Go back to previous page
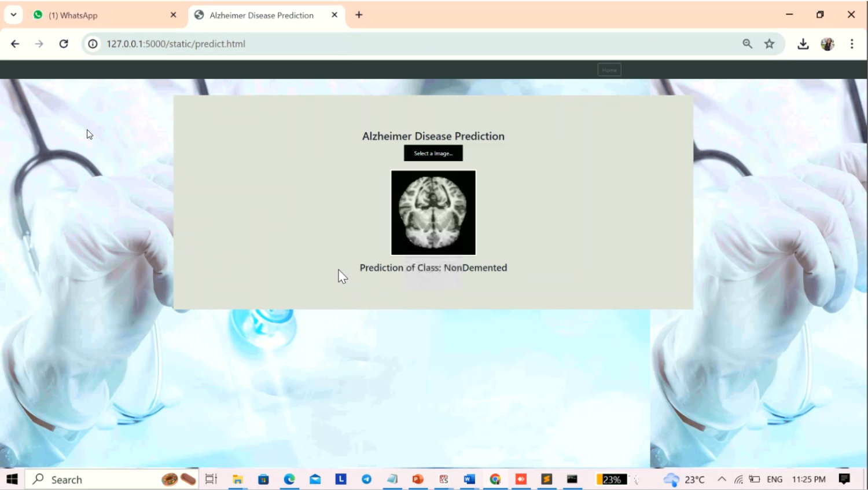 point(15,44)
